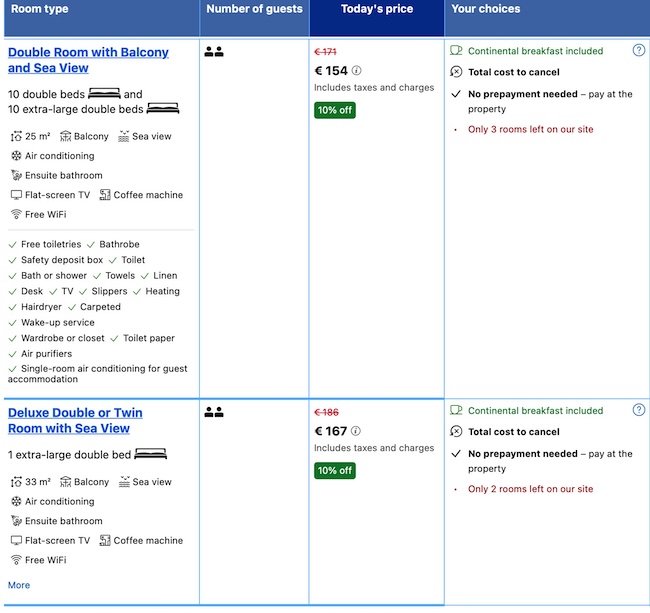Screen dimensions: 650x613
Task: Click 10% off badge under € 167
Action: tap(334, 470)
